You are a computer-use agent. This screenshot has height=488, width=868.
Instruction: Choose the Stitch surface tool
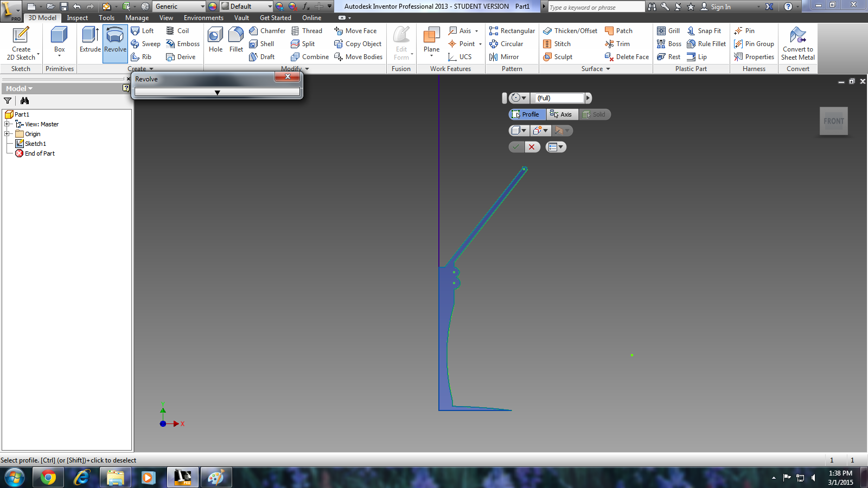point(557,44)
